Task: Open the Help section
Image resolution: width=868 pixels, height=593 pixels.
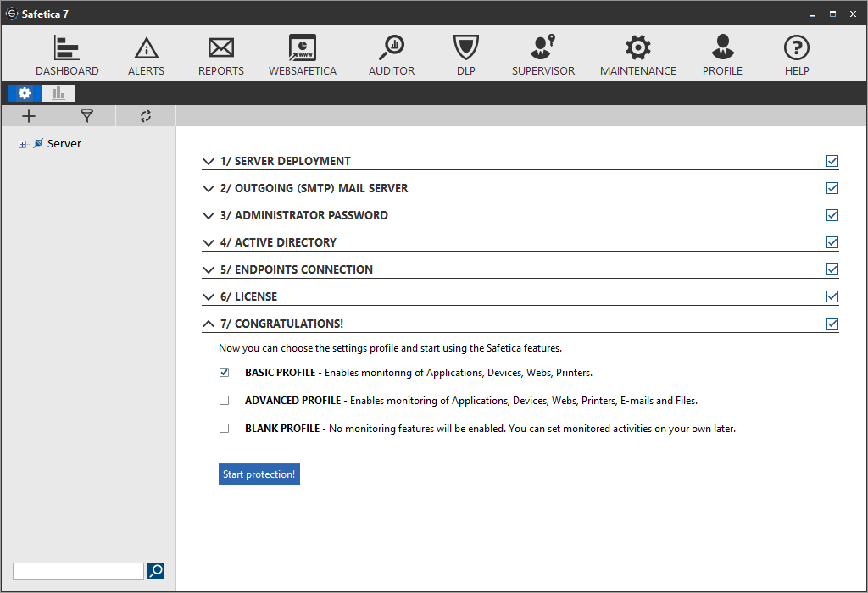Action: [797, 55]
